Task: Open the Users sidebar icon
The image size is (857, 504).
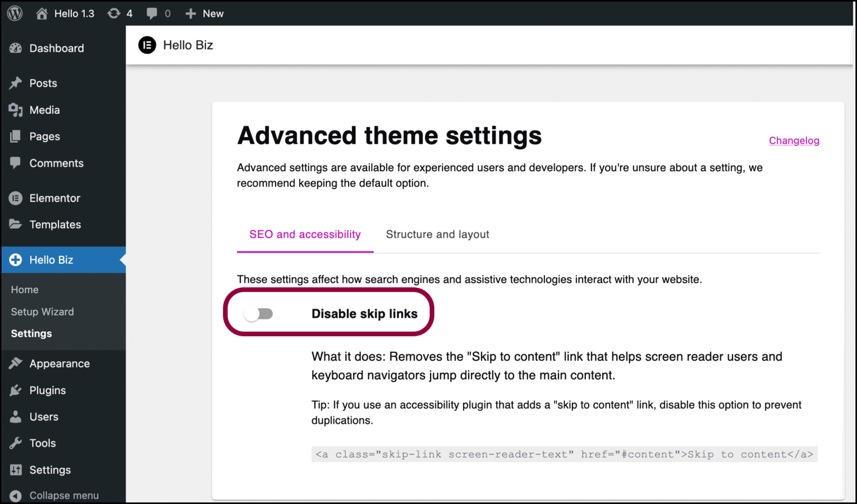Action: pyautogui.click(x=17, y=416)
